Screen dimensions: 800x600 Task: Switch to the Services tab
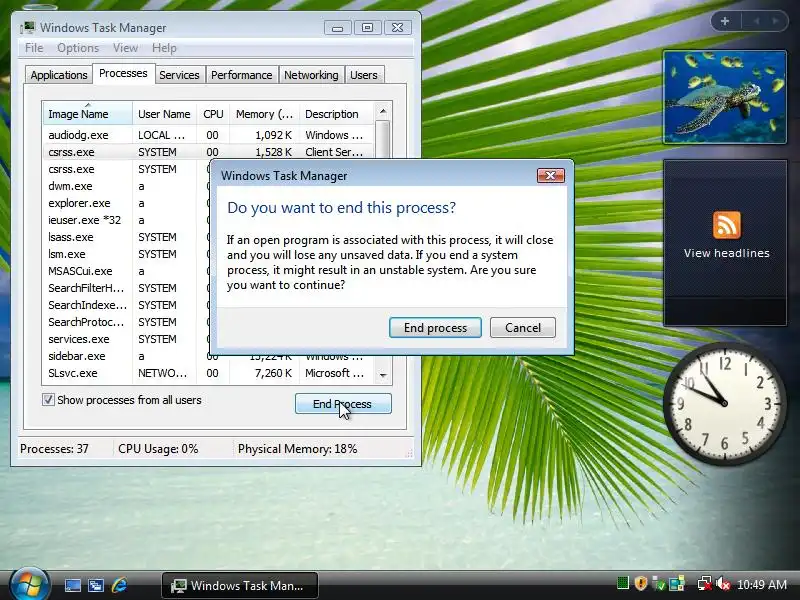(179, 75)
